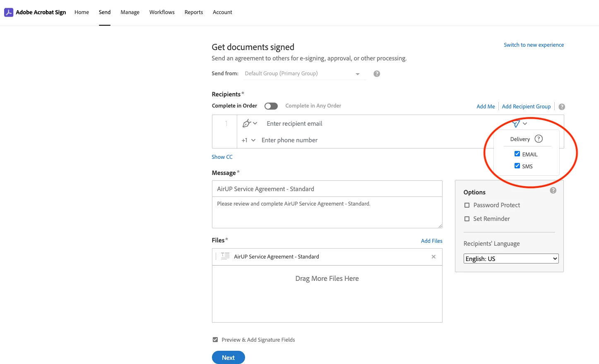Click the file type icon for AirUP agreement
599x364 pixels.
click(x=225, y=256)
